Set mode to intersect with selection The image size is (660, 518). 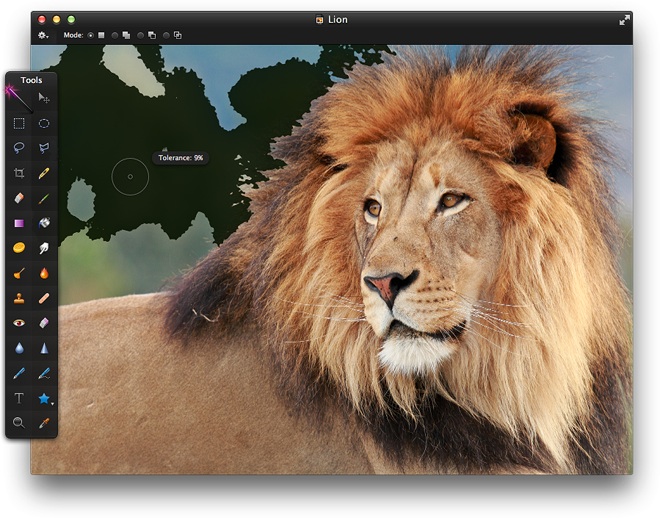tap(166, 35)
